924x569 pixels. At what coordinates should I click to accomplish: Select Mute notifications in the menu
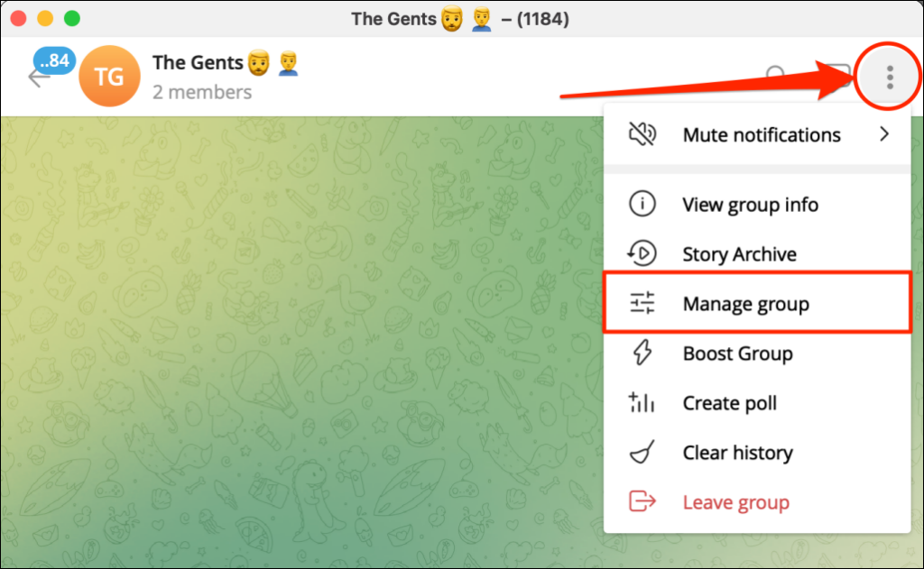click(761, 135)
